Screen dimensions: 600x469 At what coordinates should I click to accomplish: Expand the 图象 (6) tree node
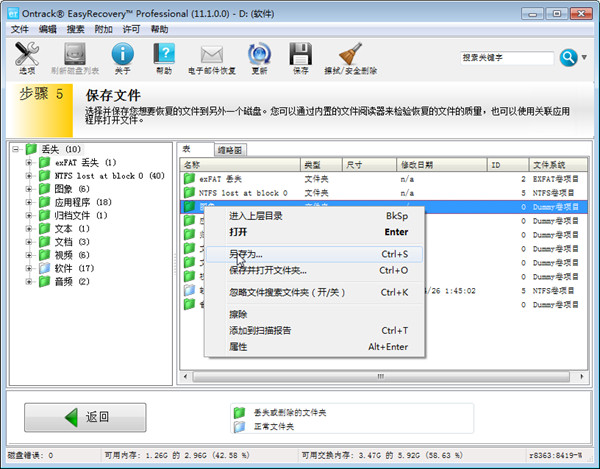pyautogui.click(x=28, y=189)
